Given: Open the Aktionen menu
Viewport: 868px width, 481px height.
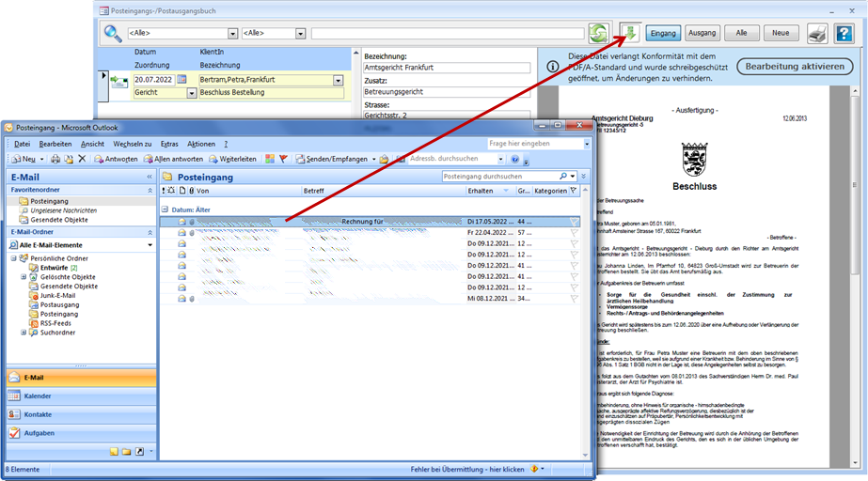Looking at the screenshot, I should click(x=201, y=144).
